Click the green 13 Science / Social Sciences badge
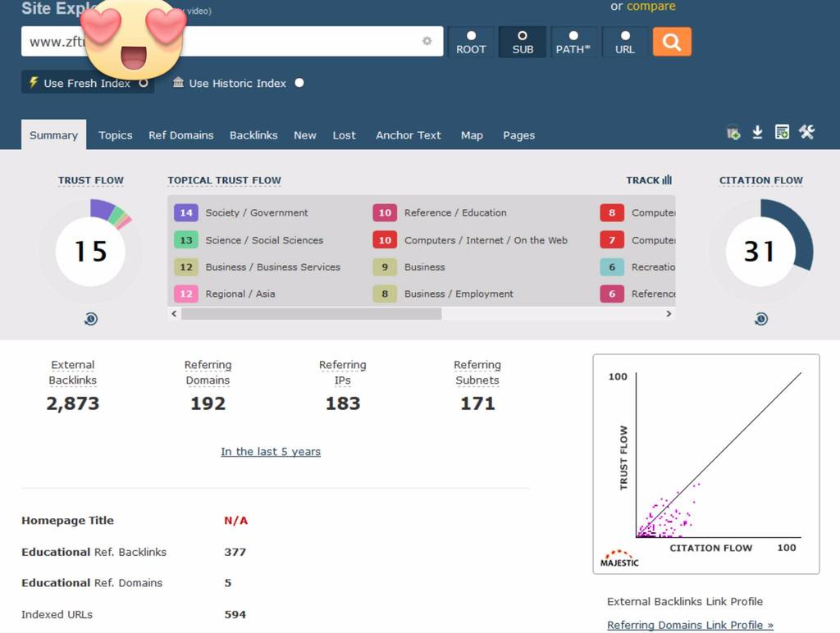Viewport: 840px width, 633px height. (x=186, y=240)
